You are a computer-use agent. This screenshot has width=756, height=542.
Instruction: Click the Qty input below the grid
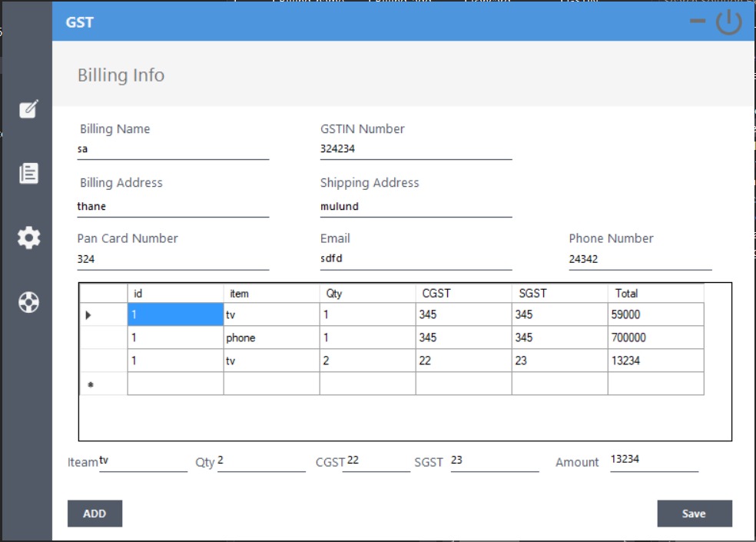click(x=261, y=461)
